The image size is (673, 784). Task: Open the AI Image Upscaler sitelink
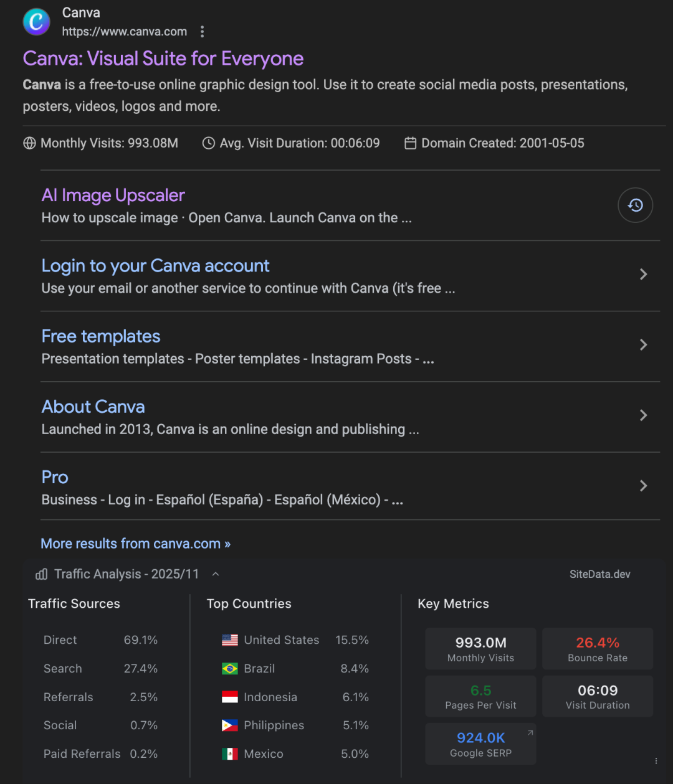[113, 196]
